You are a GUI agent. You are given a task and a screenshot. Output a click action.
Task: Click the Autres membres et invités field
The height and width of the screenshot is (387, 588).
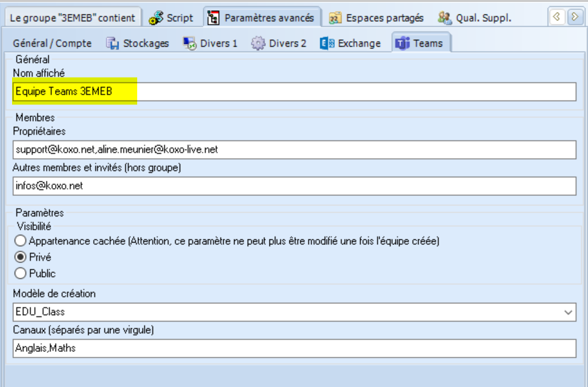[x=294, y=186]
